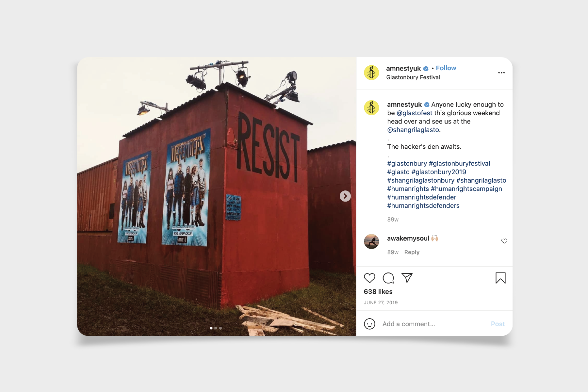Open the #glastonbury2019 hashtag
This screenshot has height=392, width=588.
[439, 172]
